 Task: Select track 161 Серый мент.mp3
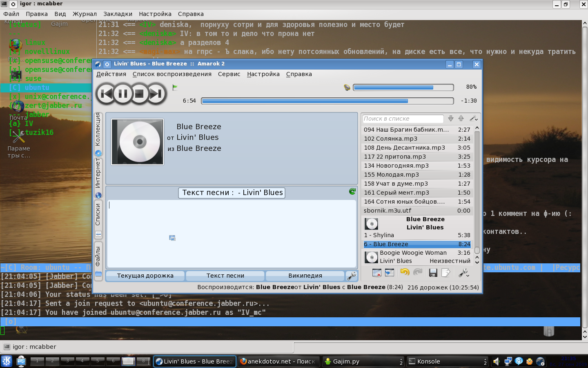point(417,193)
